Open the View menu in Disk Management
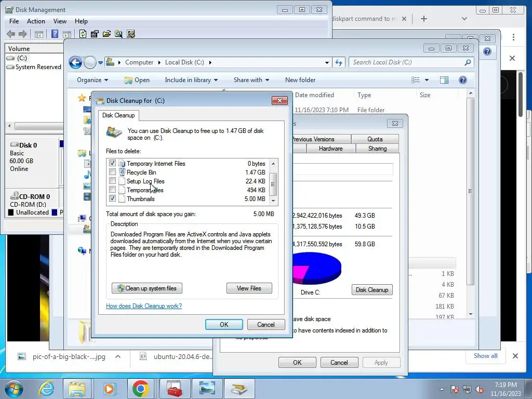 60,21
